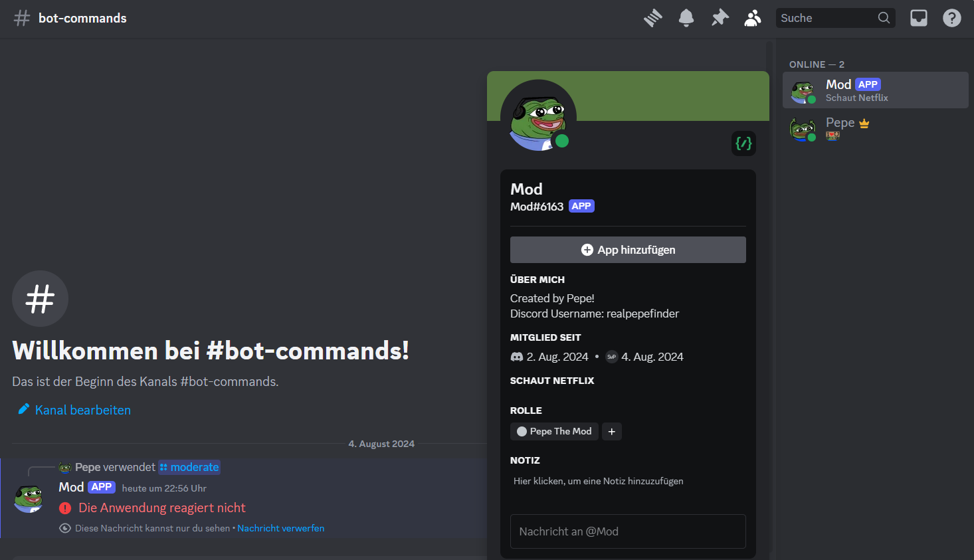The image size is (974, 560).
Task: Click the server join date icon
Action: pos(612,357)
